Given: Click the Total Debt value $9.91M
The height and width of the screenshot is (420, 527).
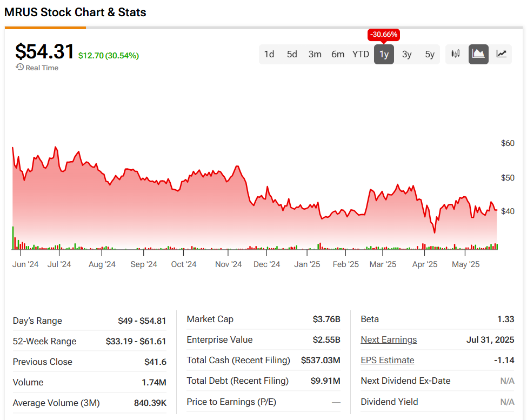Looking at the screenshot, I should pos(325,381).
